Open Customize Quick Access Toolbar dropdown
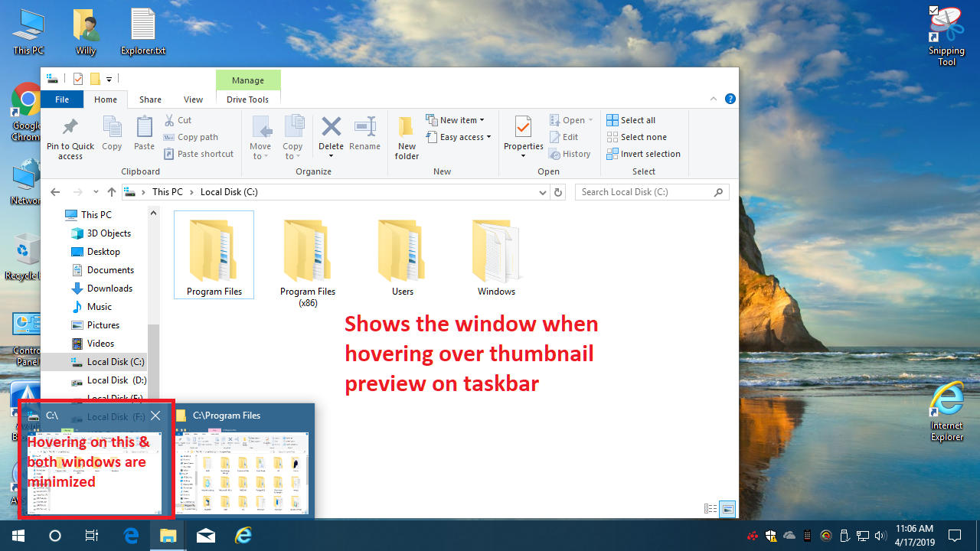The width and height of the screenshot is (980, 551). 109,79
